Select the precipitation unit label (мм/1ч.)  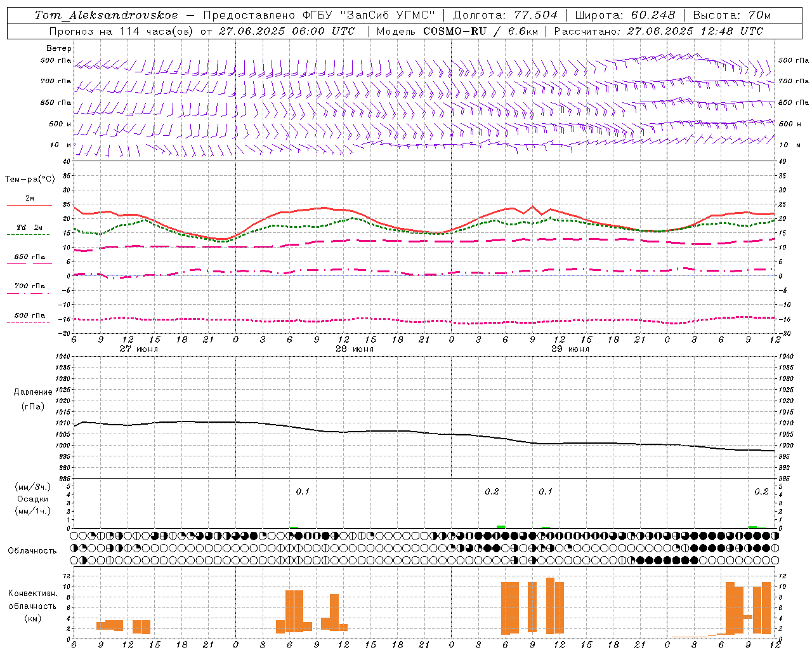[x=33, y=511]
